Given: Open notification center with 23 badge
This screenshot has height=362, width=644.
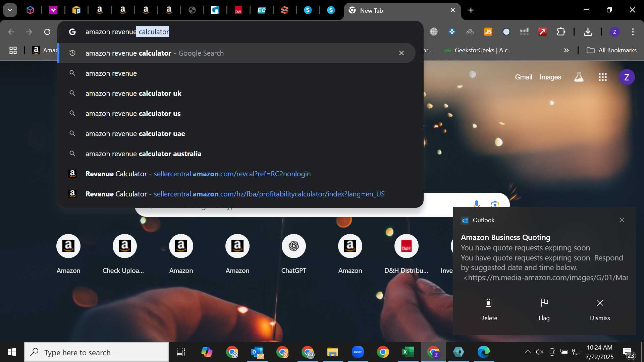Looking at the screenshot, I should coord(629,353).
